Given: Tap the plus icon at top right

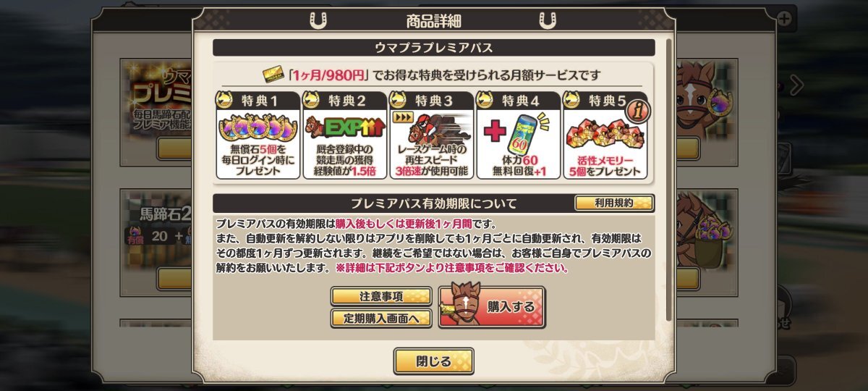Looking at the screenshot, I should point(784,17).
